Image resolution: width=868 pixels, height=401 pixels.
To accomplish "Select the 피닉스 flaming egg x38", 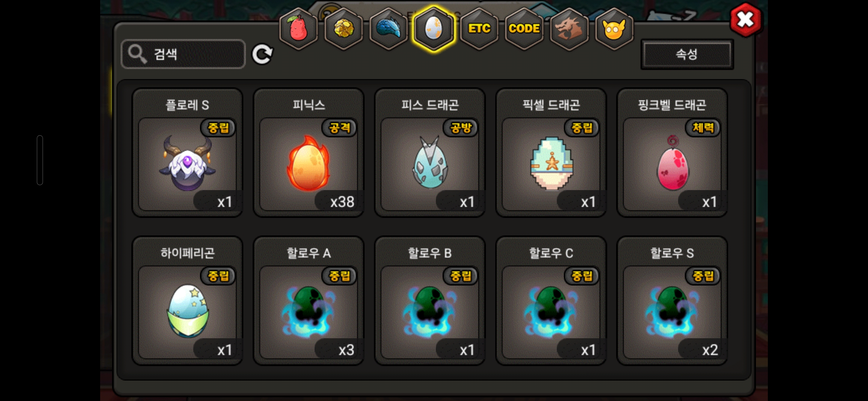I will (x=309, y=153).
